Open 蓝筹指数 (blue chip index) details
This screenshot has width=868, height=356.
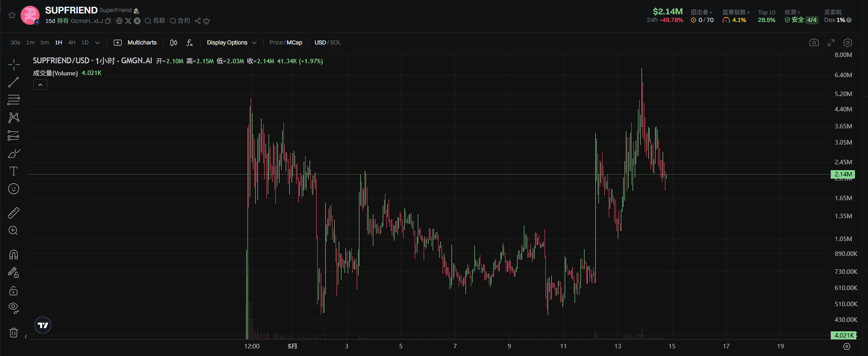point(736,12)
